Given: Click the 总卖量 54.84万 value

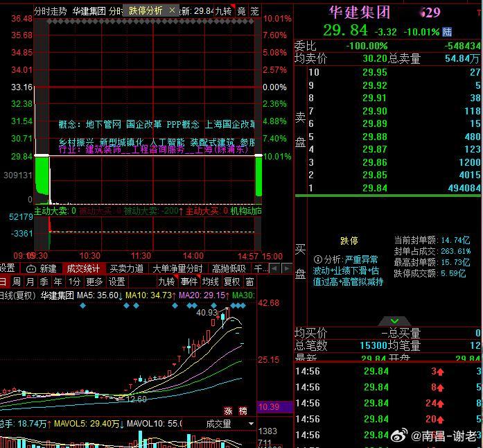Looking at the screenshot, I should 462,58.
